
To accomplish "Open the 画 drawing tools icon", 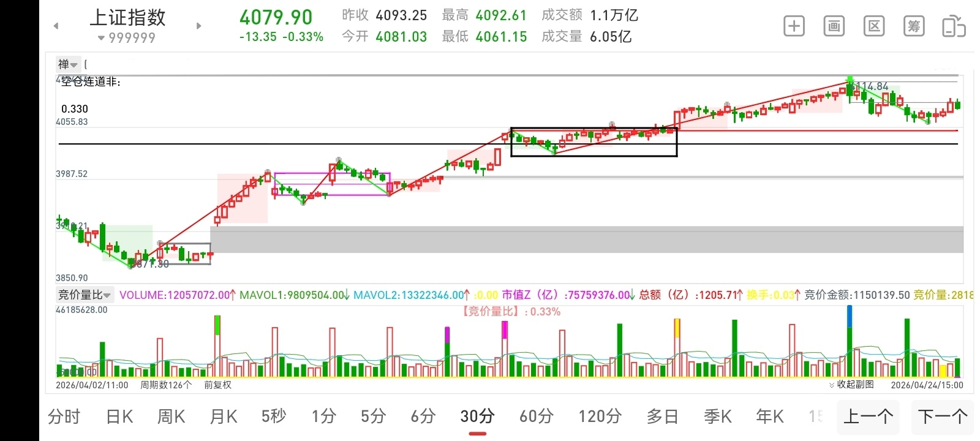I will 834,26.
